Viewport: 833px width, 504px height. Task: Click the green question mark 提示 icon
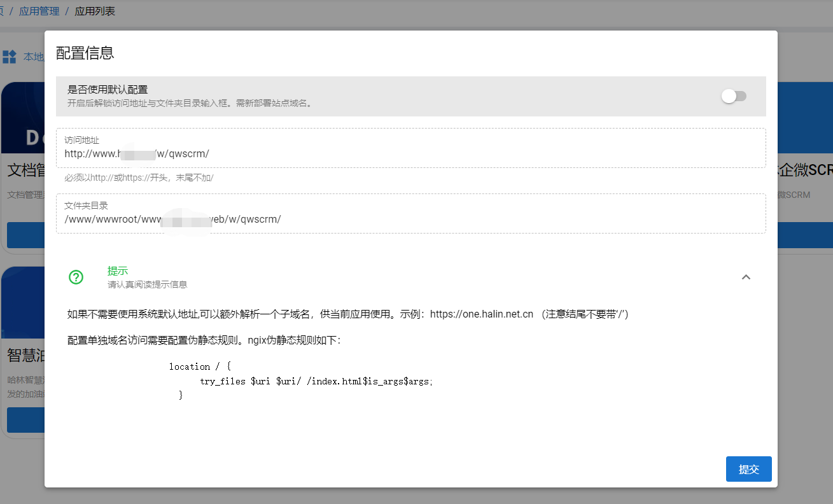click(76, 277)
